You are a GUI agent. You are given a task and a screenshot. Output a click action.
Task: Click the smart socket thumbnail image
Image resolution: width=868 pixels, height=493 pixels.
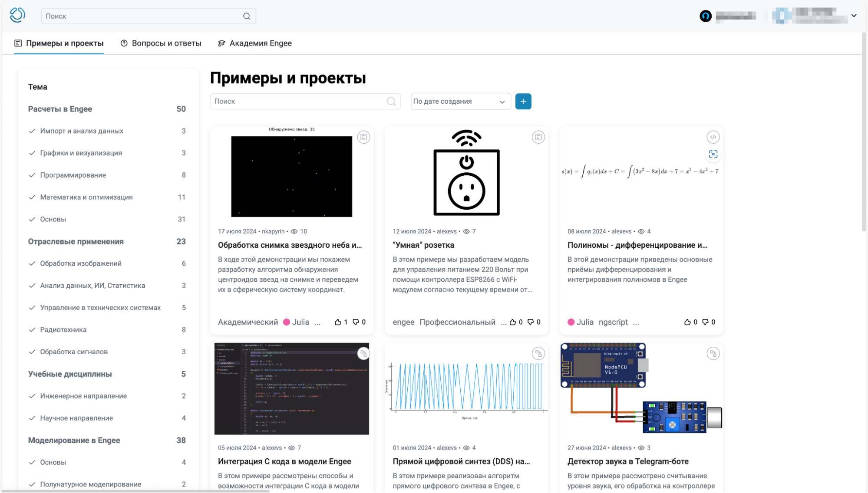tap(467, 172)
